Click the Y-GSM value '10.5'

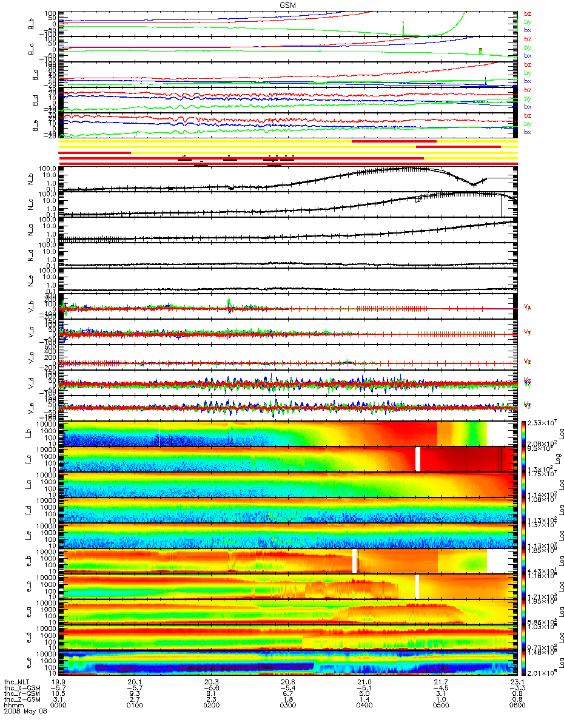coord(59,695)
